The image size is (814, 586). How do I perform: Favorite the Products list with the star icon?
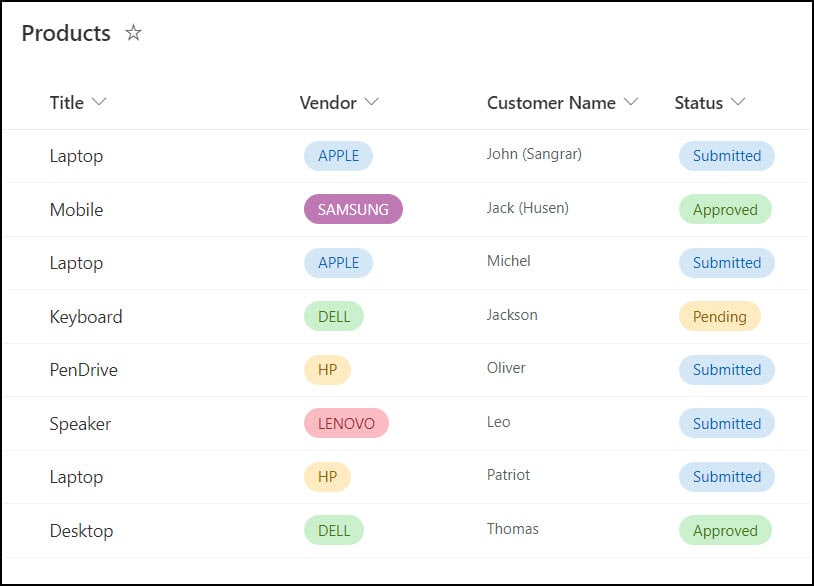coord(133,33)
